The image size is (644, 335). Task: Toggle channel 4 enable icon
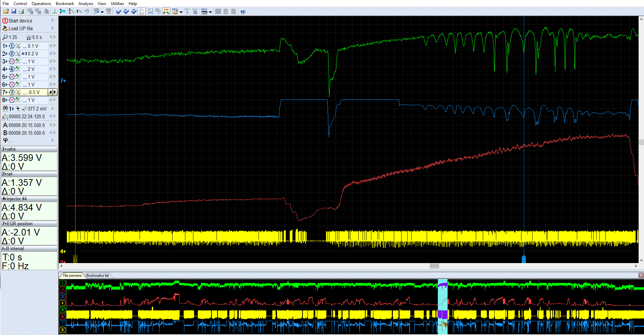[x=11, y=69]
